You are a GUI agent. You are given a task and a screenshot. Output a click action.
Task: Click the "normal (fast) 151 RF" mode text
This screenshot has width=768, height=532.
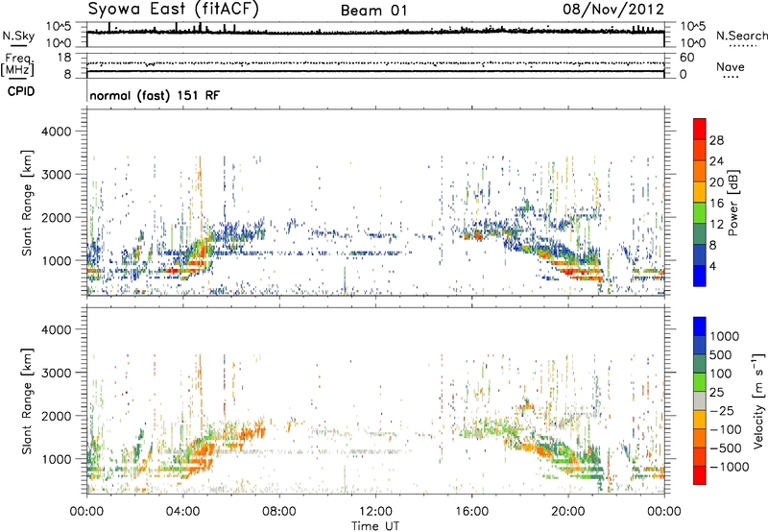(x=155, y=95)
